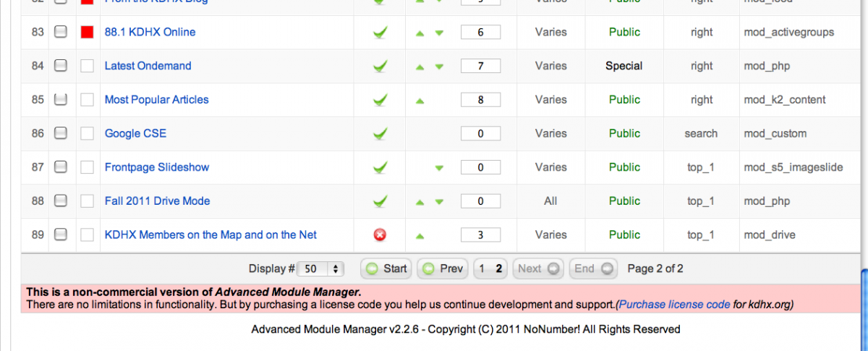This screenshot has height=351, width=868.
Task: Move Latest Ondemand module up
Action: [420, 67]
